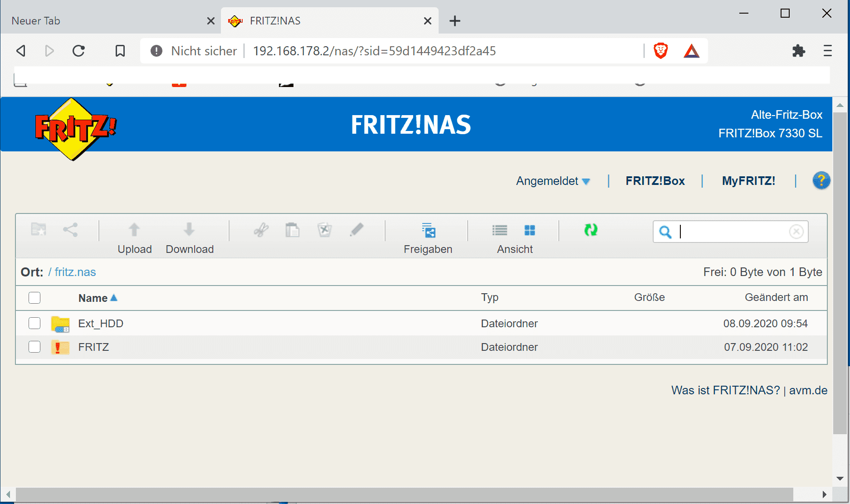Viewport: 850px width, 504px height.
Task: Click the Freigaben label
Action: [428, 249]
